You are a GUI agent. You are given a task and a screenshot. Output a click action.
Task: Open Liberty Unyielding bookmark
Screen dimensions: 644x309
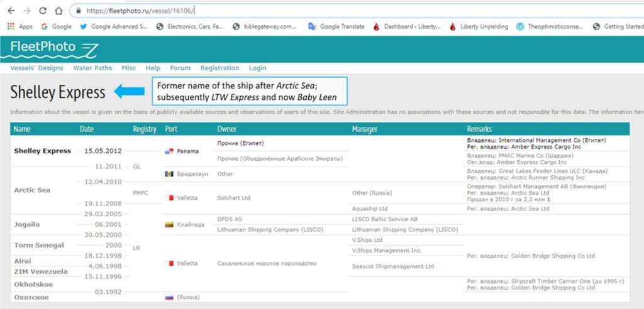[x=479, y=26]
